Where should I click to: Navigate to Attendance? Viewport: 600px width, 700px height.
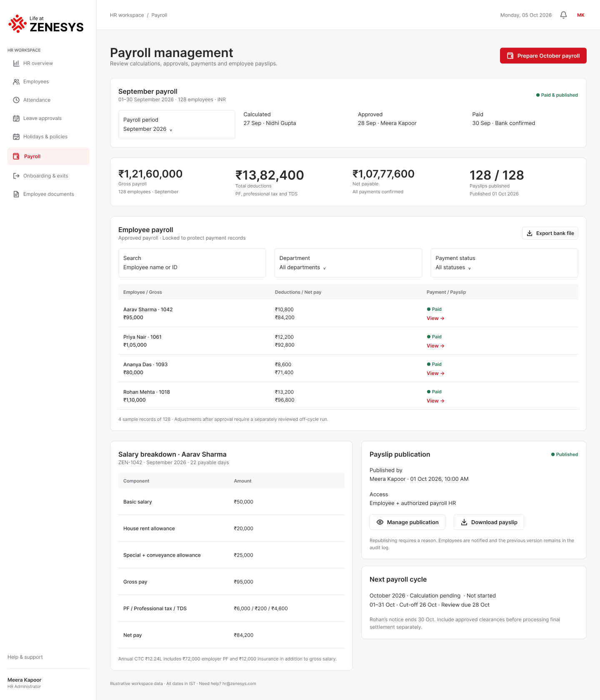pyautogui.click(x=48, y=100)
